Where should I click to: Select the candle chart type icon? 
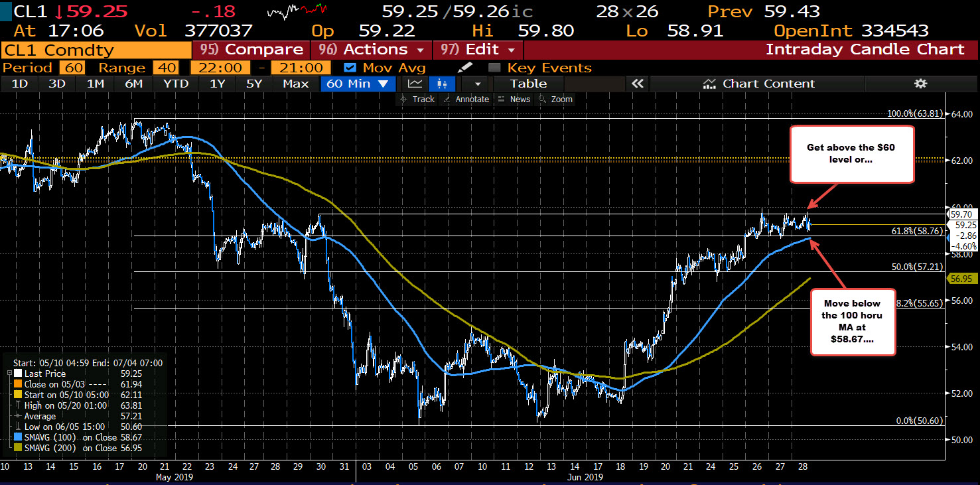tap(443, 84)
